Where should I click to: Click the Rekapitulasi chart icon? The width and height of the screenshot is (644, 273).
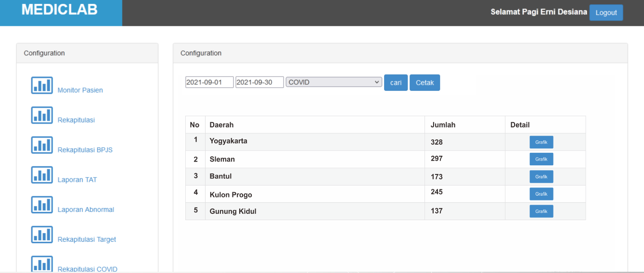(x=42, y=115)
